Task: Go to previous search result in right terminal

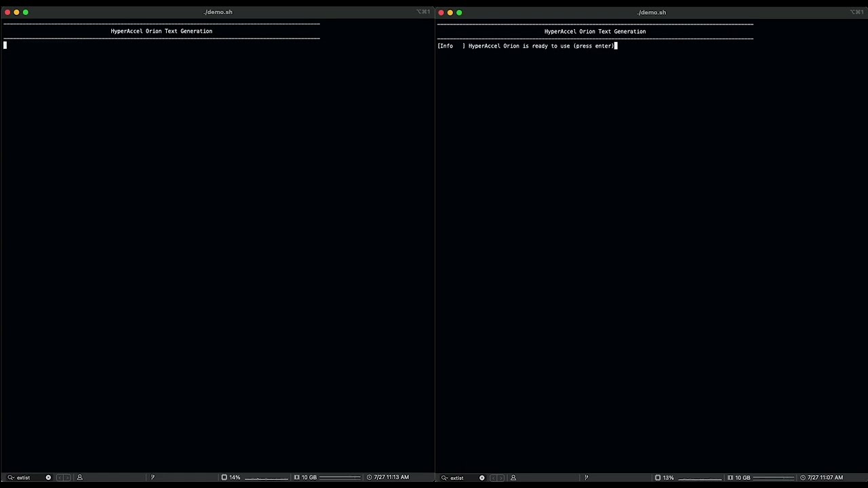Action: coord(494,477)
